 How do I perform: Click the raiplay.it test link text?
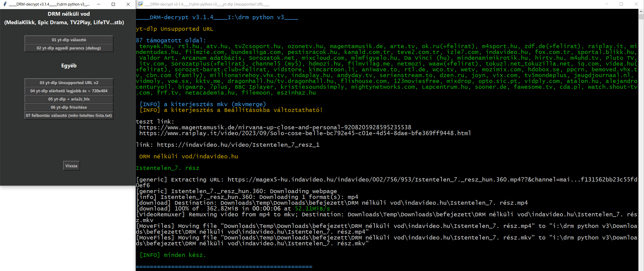pyautogui.click(x=305, y=133)
